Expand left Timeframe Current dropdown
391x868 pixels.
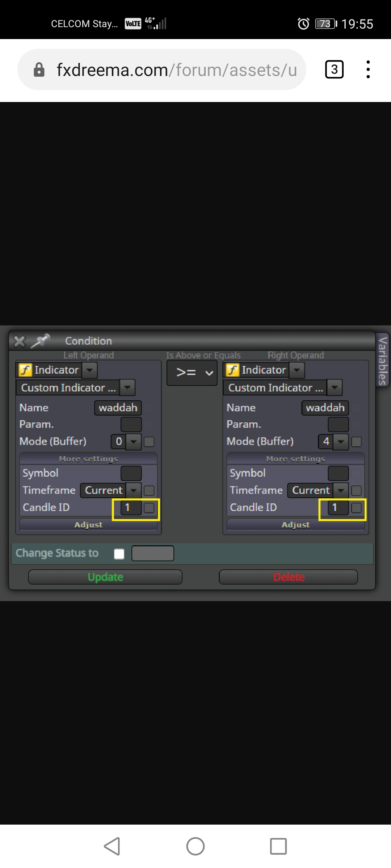pos(134,490)
